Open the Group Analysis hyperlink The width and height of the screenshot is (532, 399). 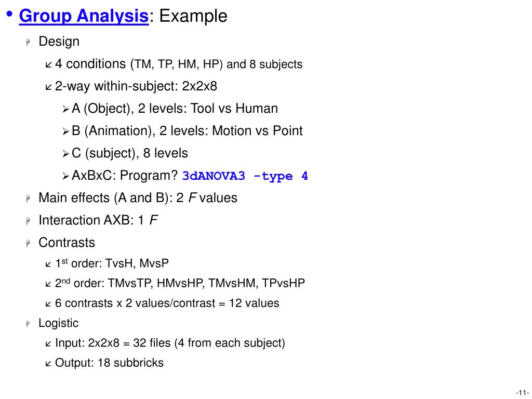(84, 16)
